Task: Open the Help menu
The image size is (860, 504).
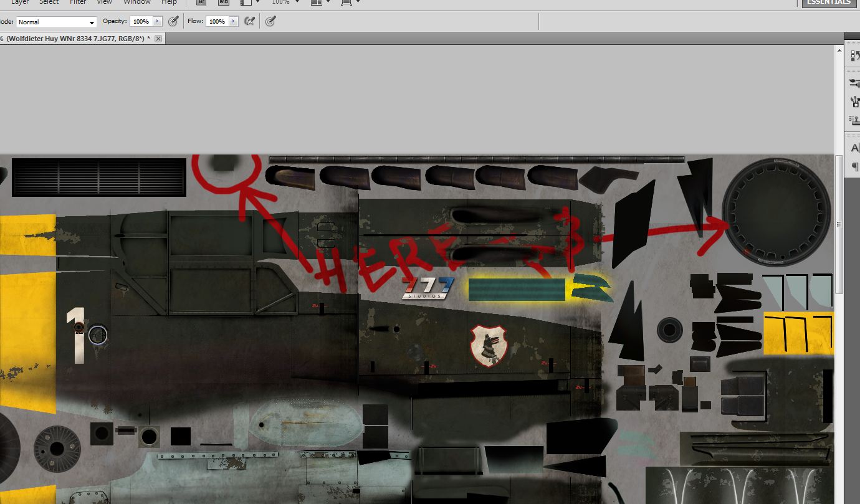Action: tap(170, 2)
